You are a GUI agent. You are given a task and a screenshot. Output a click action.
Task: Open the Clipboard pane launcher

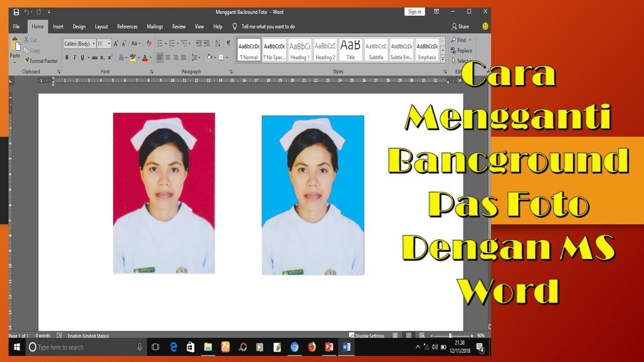point(59,72)
